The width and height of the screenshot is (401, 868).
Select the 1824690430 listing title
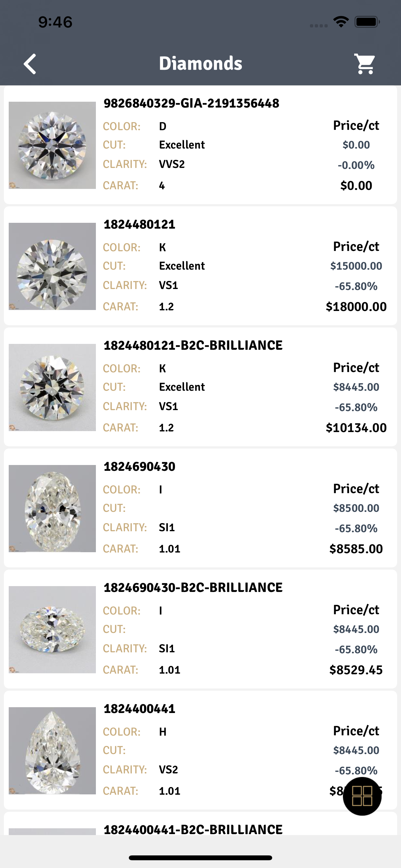click(x=139, y=467)
